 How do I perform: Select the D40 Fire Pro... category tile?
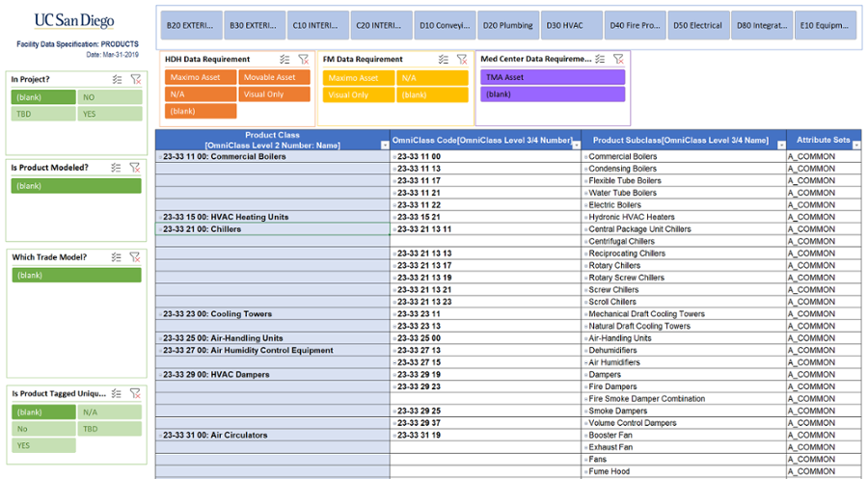635,25
